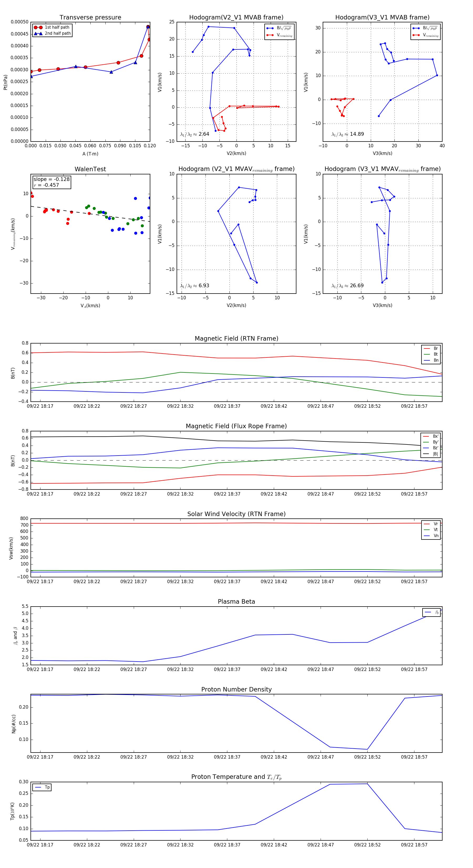Click the 'Vr' legend entry
Screen dimensions: 473x868
coord(431,524)
